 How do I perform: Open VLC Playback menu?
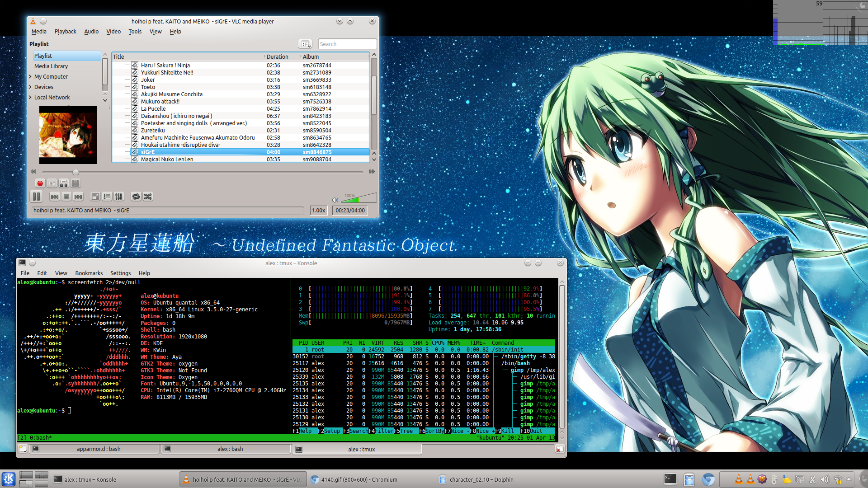[65, 32]
